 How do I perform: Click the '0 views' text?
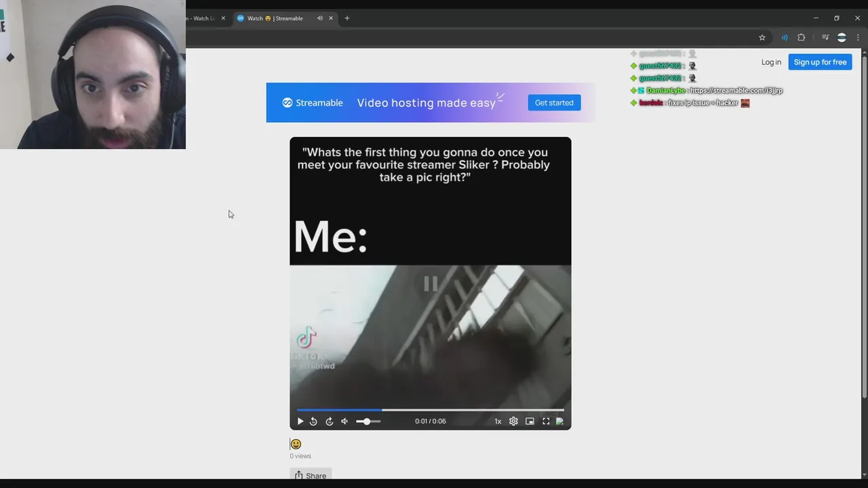[300, 456]
